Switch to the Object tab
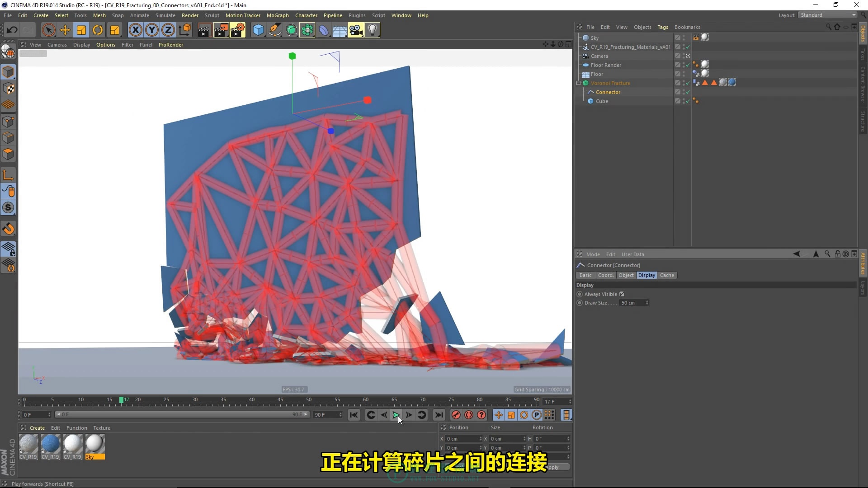Viewport: 868px width, 488px height. [x=626, y=275]
